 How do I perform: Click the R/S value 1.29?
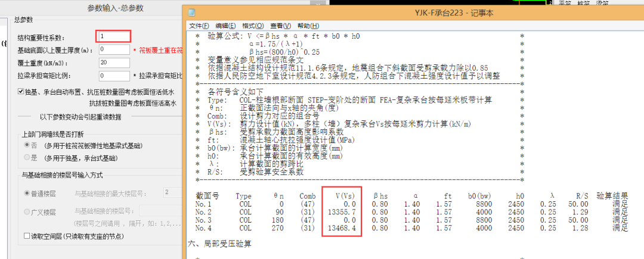pos(581,211)
